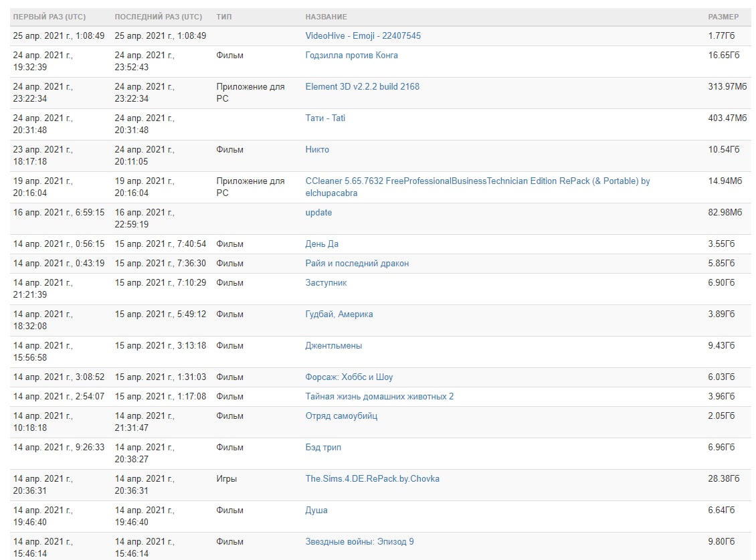
Task: Open the VideoHive - Emoji - 22407545 link
Action: click(x=363, y=35)
